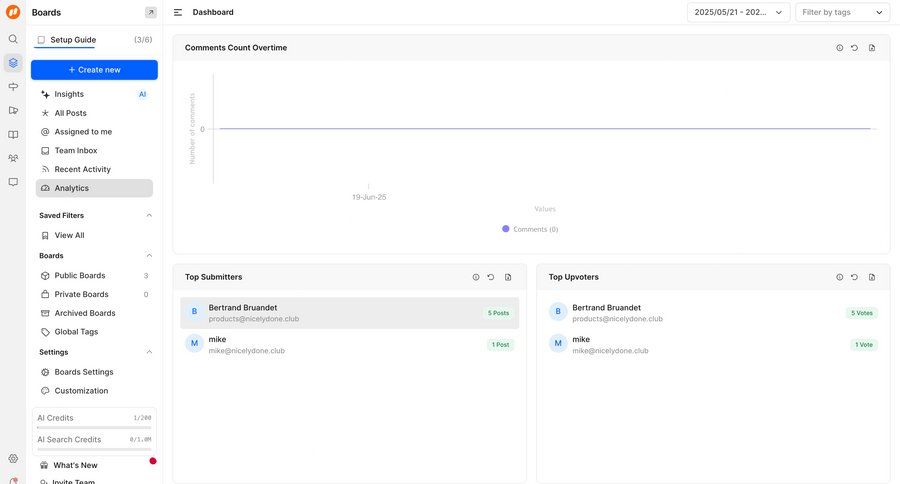Open View All saved filters
This screenshot has height=484, width=900.
click(94, 235)
